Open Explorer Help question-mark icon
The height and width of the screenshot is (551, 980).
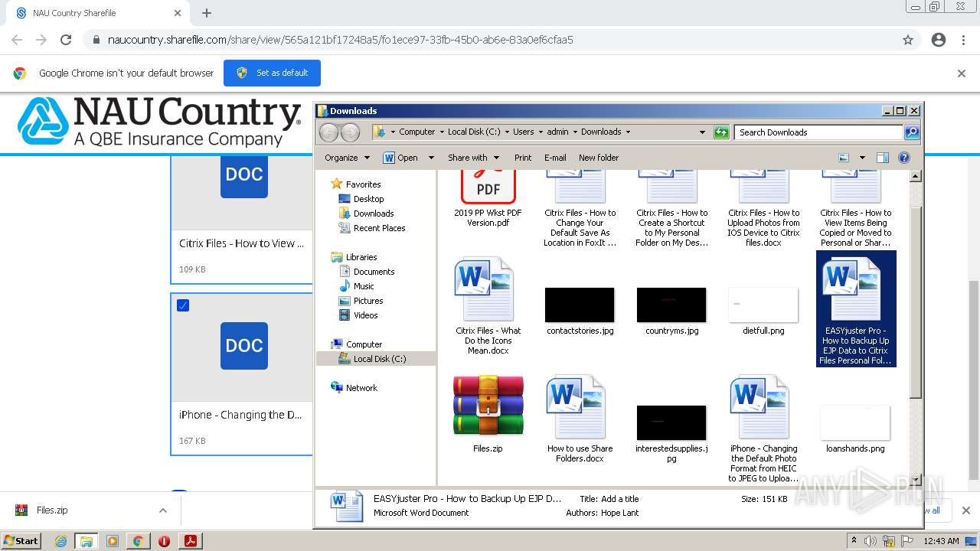pos(904,158)
